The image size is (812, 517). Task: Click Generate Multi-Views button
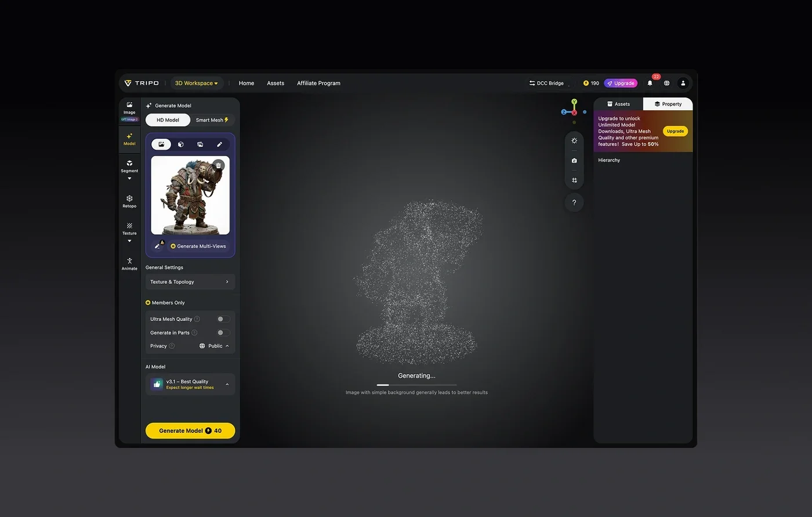[198, 246]
